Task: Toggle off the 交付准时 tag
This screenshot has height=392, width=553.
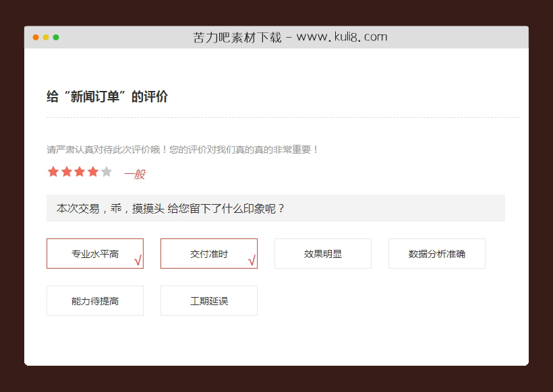Action: click(x=208, y=254)
